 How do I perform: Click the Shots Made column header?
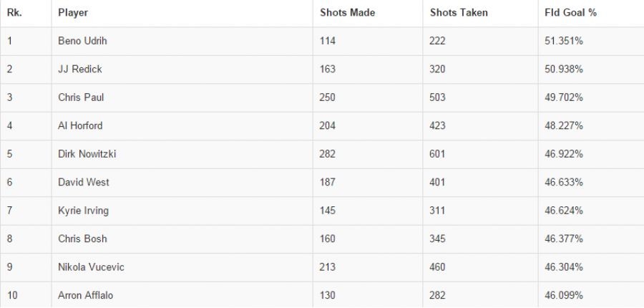click(x=347, y=13)
